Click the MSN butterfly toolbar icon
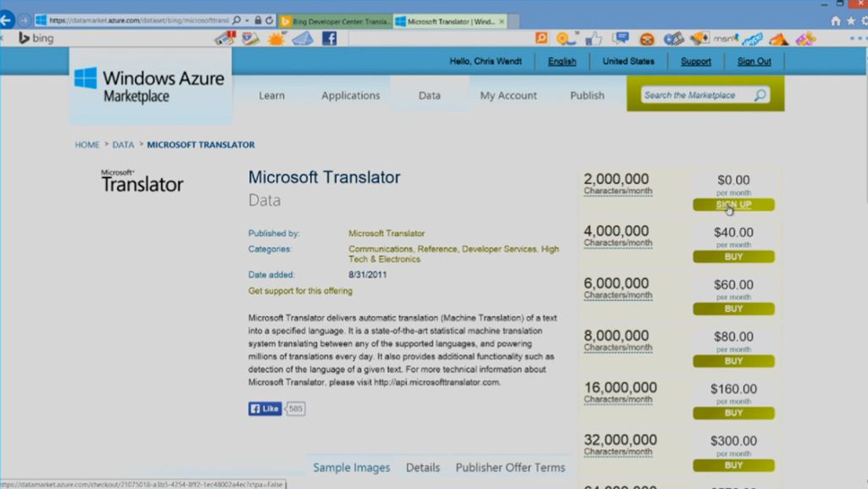The height and width of the screenshot is (489, 868). 726,38
